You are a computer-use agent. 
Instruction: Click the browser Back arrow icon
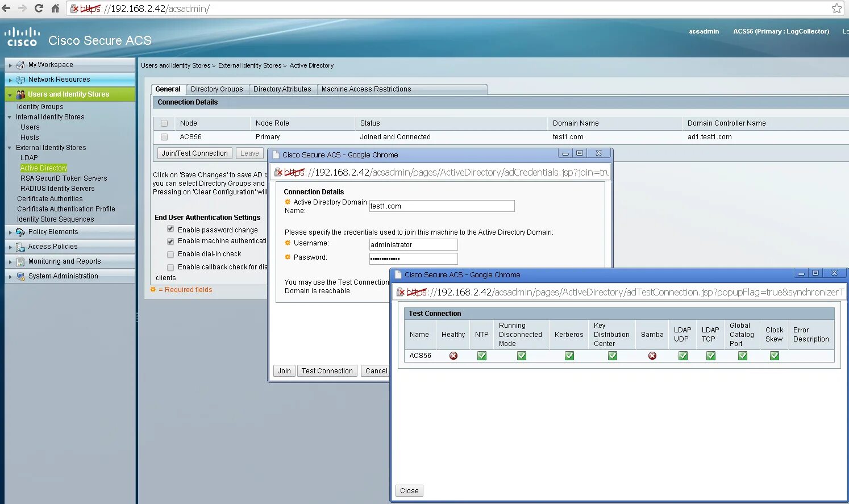(x=6, y=8)
